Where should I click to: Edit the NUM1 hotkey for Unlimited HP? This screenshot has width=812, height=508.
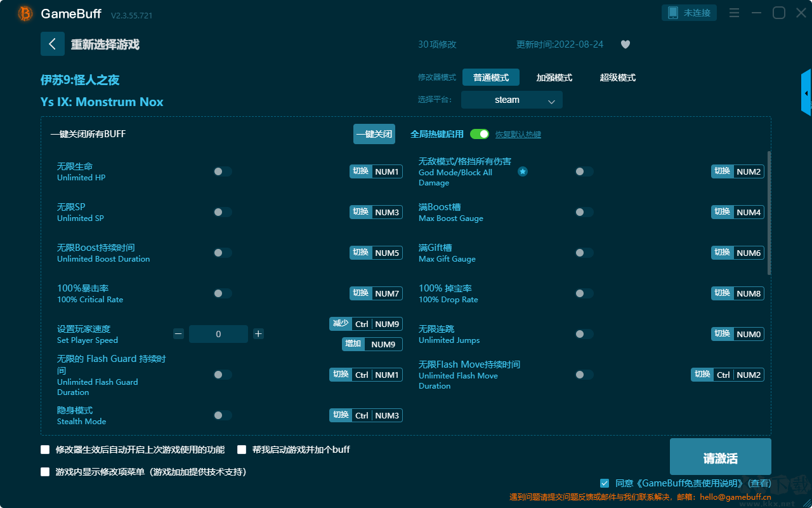tap(376, 171)
